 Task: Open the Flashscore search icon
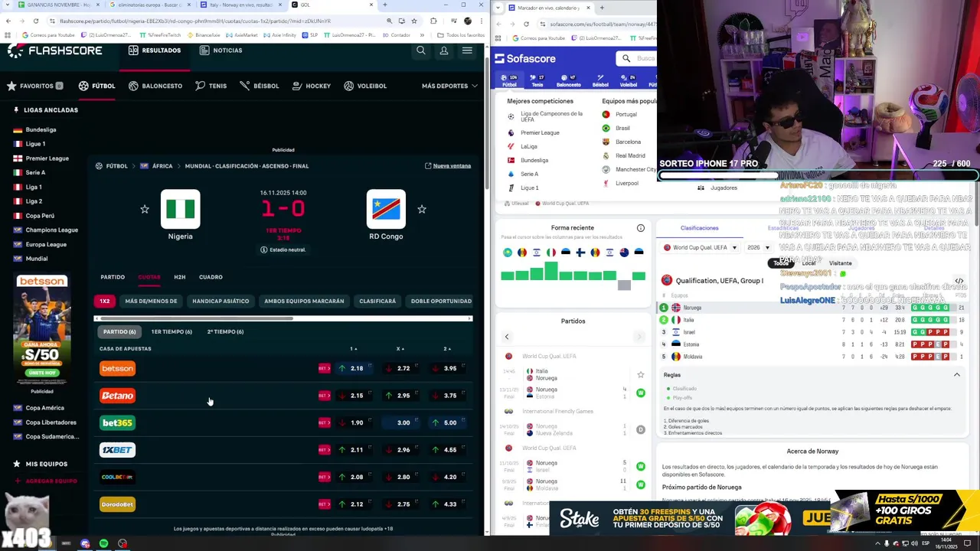[x=421, y=51]
